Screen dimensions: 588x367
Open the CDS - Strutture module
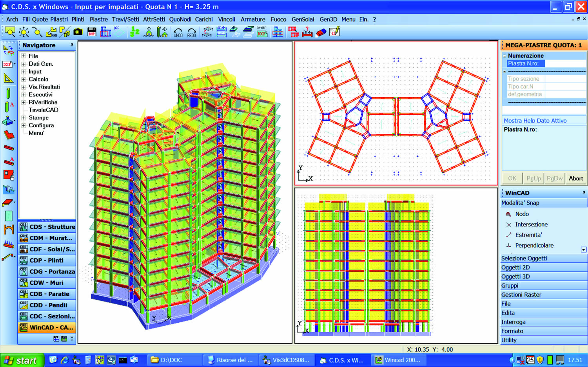pyautogui.click(x=47, y=227)
